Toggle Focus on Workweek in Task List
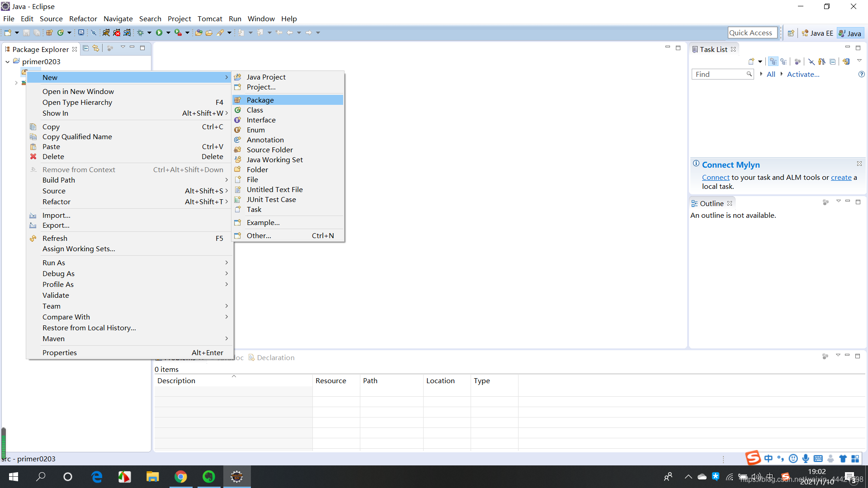The image size is (868, 488). pos(797,61)
